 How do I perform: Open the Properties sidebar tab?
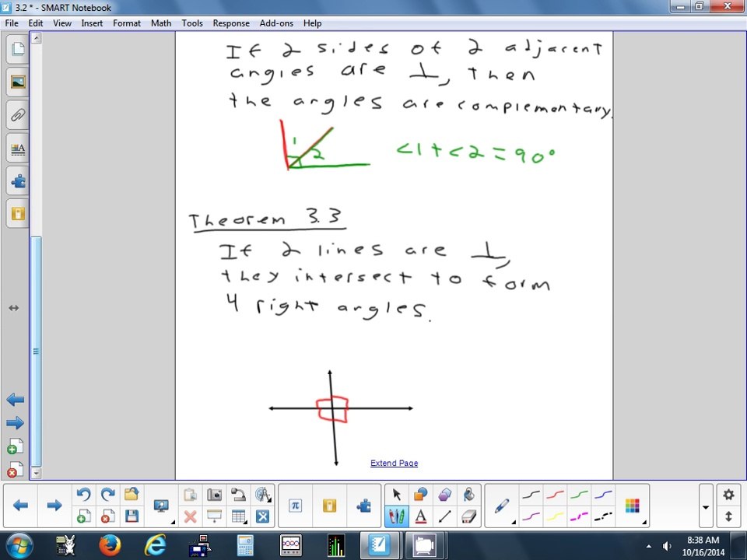(18, 149)
